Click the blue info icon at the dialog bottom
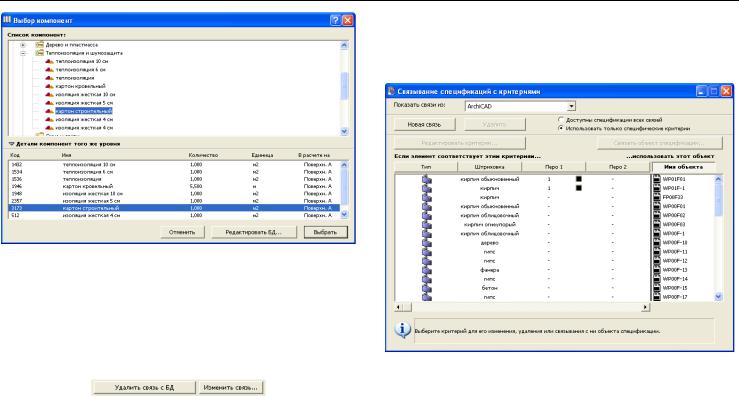The width and height of the screenshot is (739, 396). [x=402, y=330]
